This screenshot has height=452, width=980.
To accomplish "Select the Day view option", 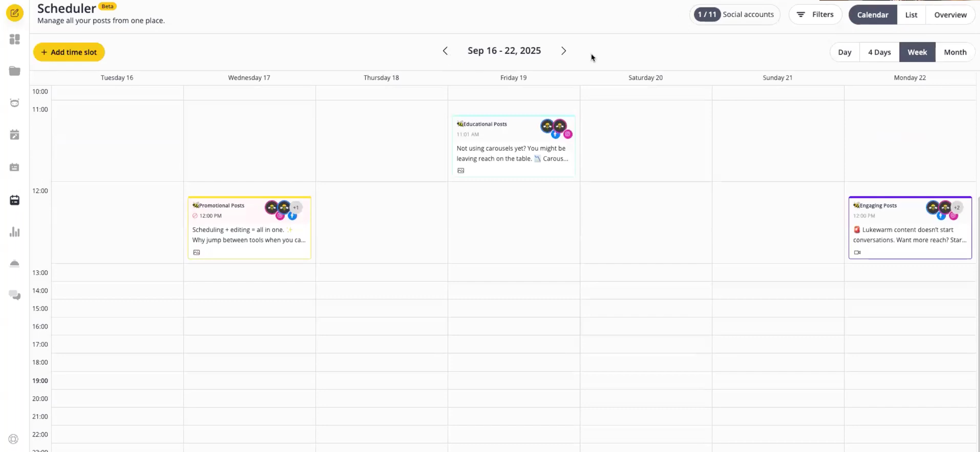I will (844, 52).
